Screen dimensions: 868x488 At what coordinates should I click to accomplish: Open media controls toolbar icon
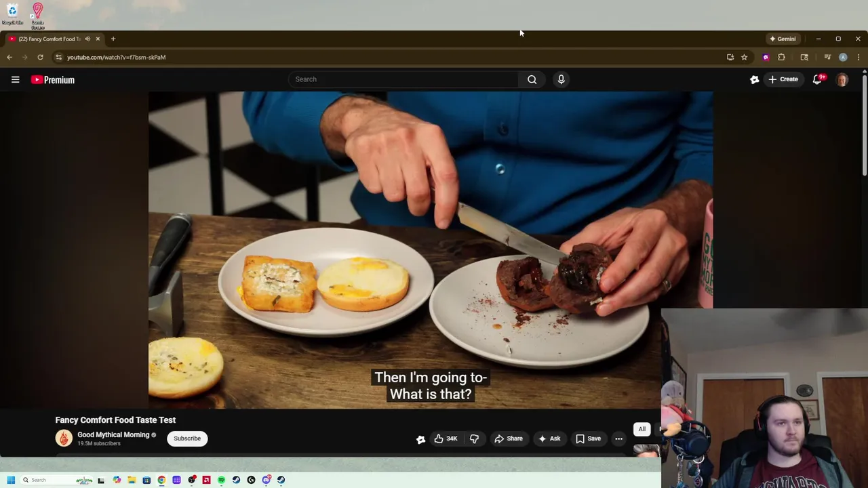pyautogui.click(x=827, y=57)
